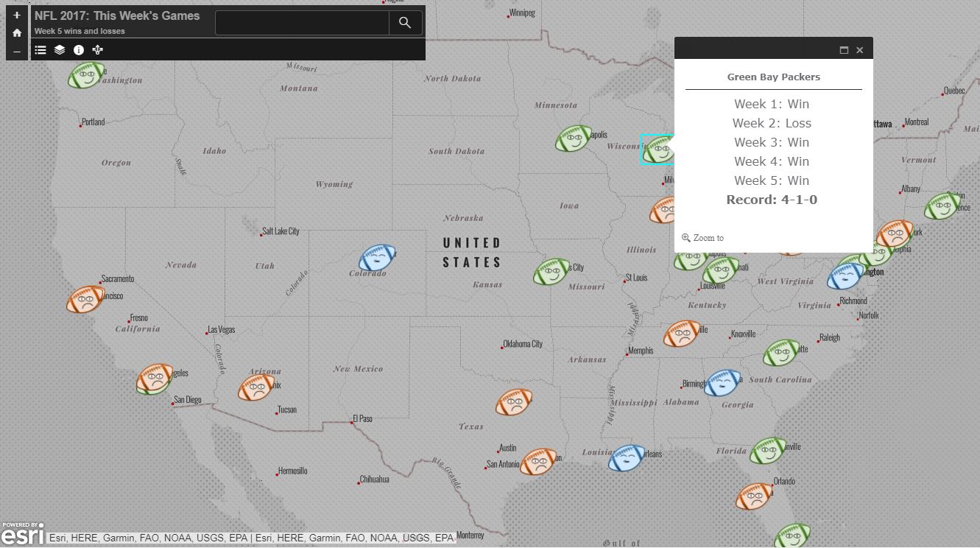Click 'Week 1: Win' text
Viewport: 980px width, 548px height.
pos(772,104)
